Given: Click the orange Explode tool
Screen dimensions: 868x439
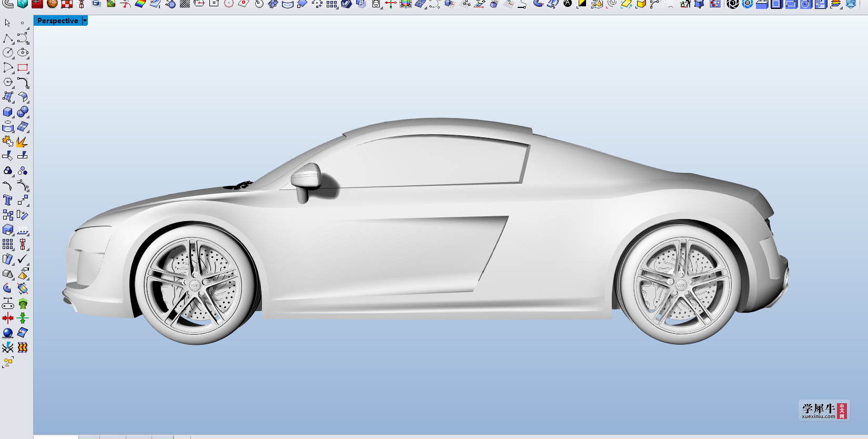Looking at the screenshot, I should coord(23,142).
